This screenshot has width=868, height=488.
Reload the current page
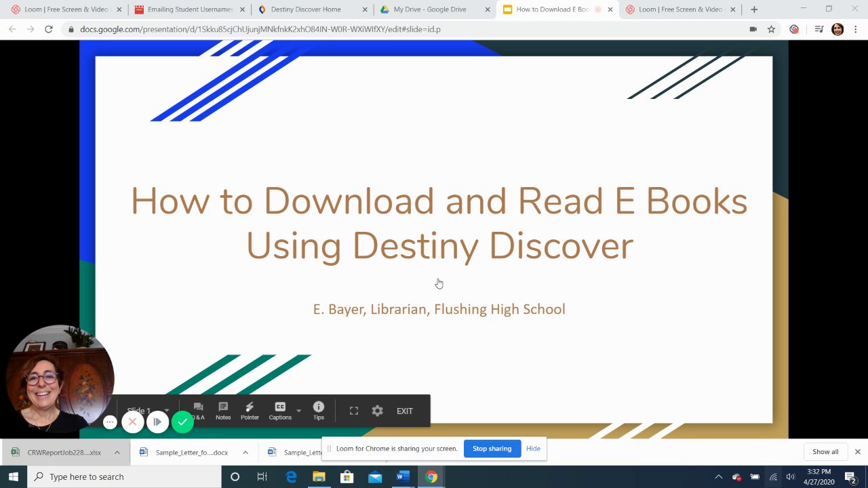(48, 29)
